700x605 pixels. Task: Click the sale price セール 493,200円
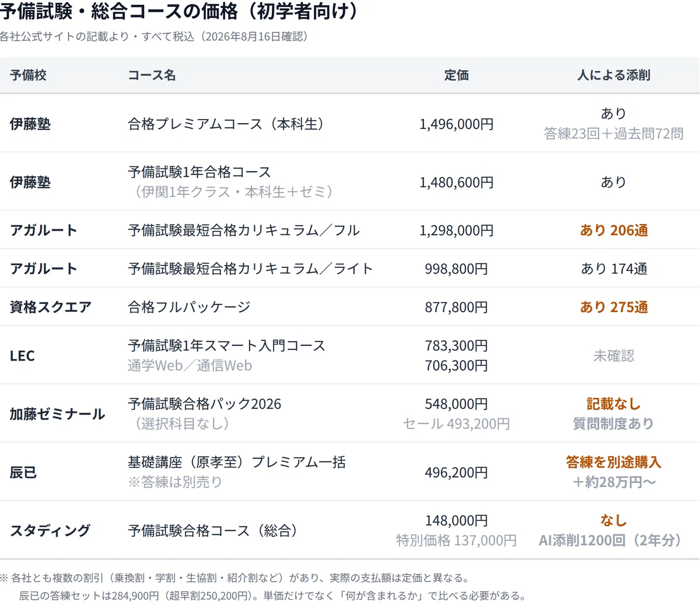pyautogui.click(x=456, y=424)
